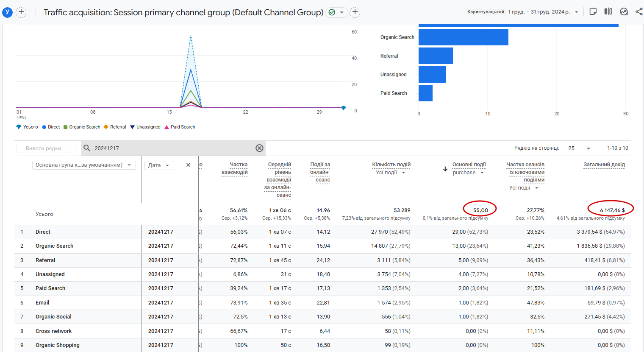Click the share report icon
The width and height of the screenshot is (644, 352).
[639, 11]
